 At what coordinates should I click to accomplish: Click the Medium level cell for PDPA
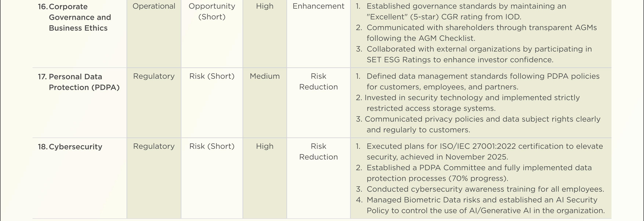pos(265,76)
